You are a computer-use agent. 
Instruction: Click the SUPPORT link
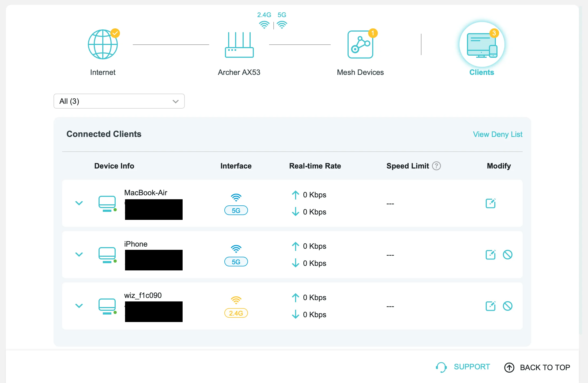[472, 367]
